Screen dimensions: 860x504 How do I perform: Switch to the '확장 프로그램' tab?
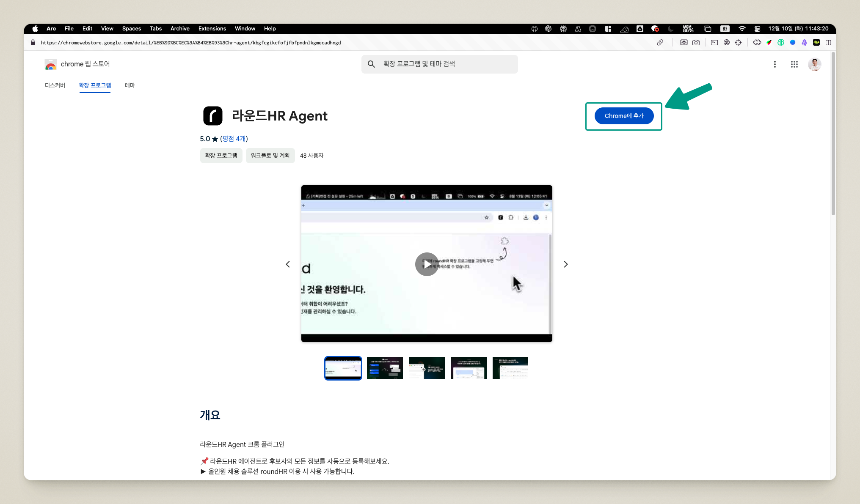coord(95,85)
